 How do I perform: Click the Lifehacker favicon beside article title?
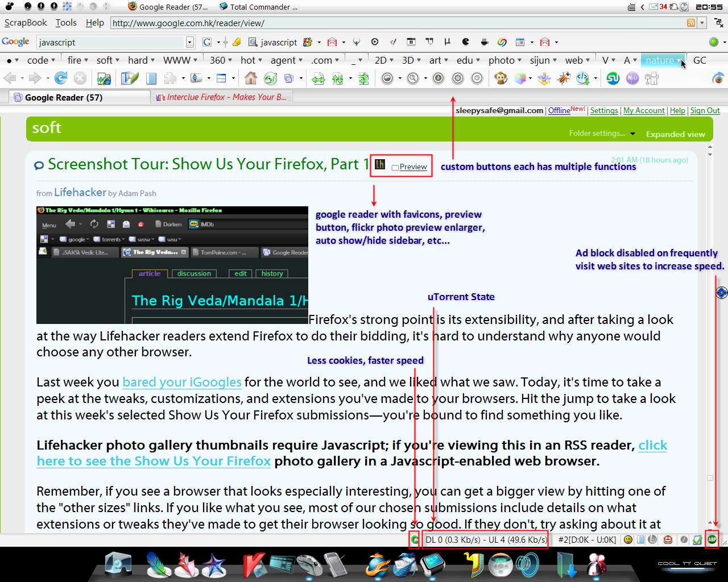click(x=380, y=164)
